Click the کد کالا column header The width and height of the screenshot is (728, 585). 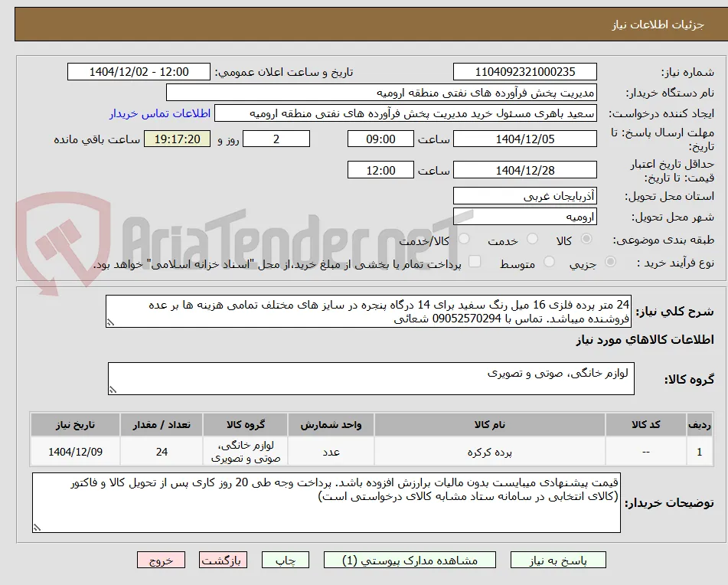pos(646,425)
